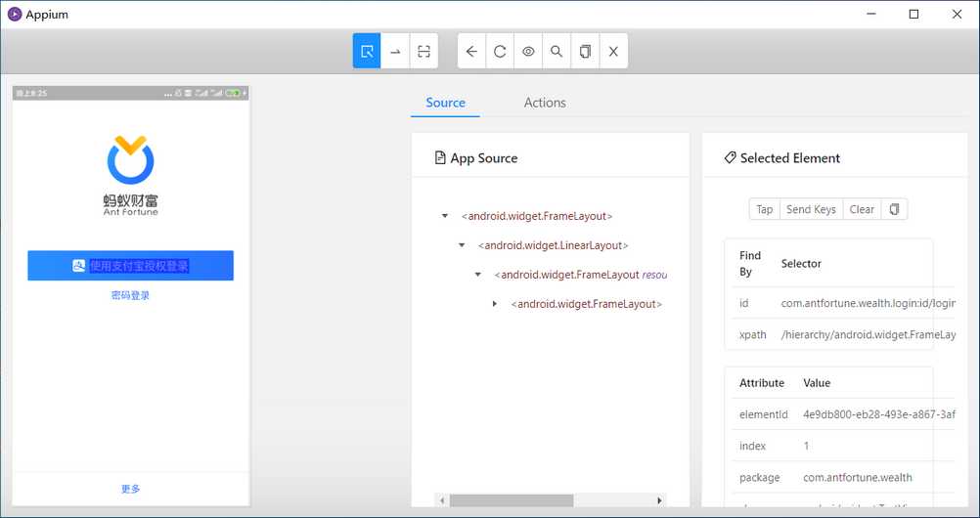This screenshot has height=518, width=980.
Task: Refresh source and screenshot
Action: coord(500,51)
